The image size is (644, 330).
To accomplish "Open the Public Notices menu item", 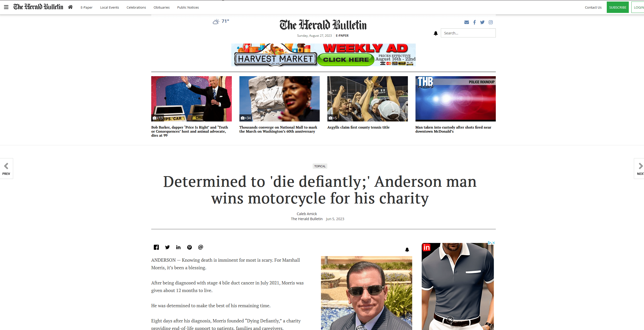I will pyautogui.click(x=188, y=7).
